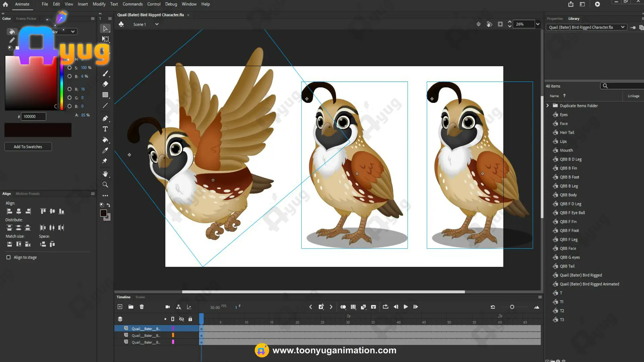Play the timeline animation

coord(406,307)
